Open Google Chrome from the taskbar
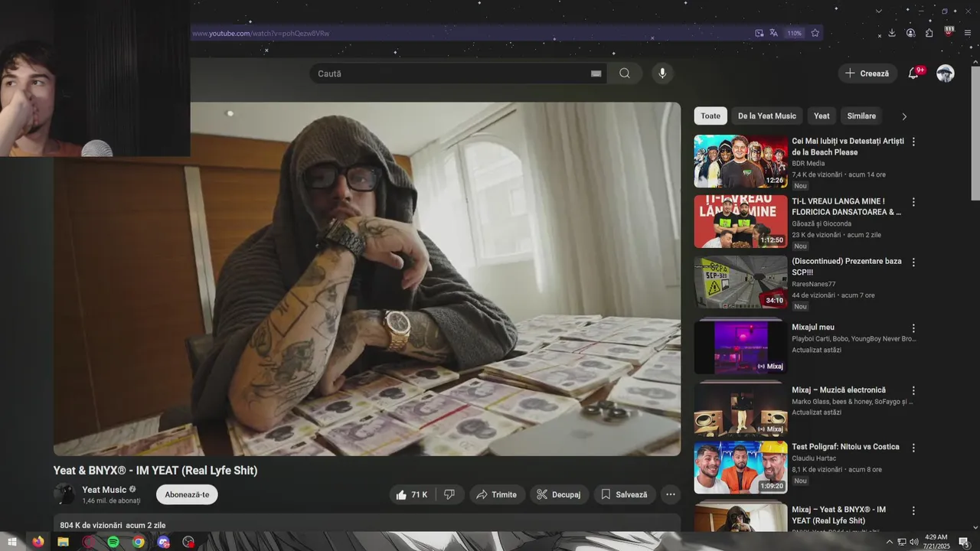Image resolution: width=980 pixels, height=551 pixels. coord(138,542)
